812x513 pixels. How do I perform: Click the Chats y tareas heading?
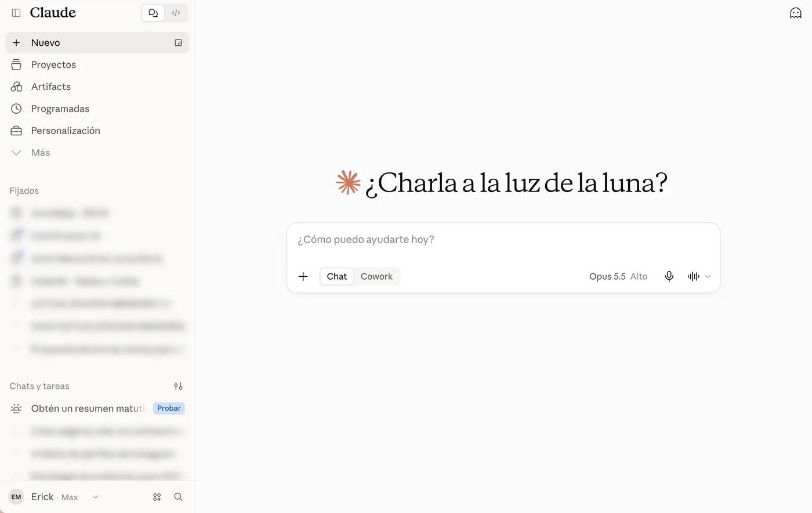(x=39, y=386)
